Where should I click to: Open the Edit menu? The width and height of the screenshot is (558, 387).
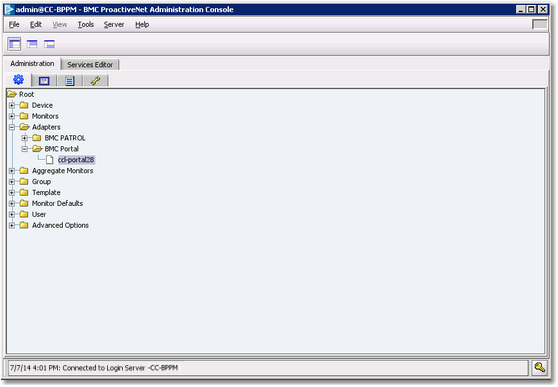click(x=36, y=24)
